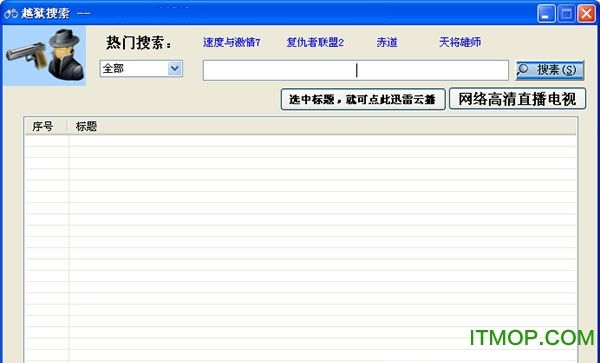Click the 搜索(S) search button
Viewport: 600px width, 363px height.
tap(550, 70)
